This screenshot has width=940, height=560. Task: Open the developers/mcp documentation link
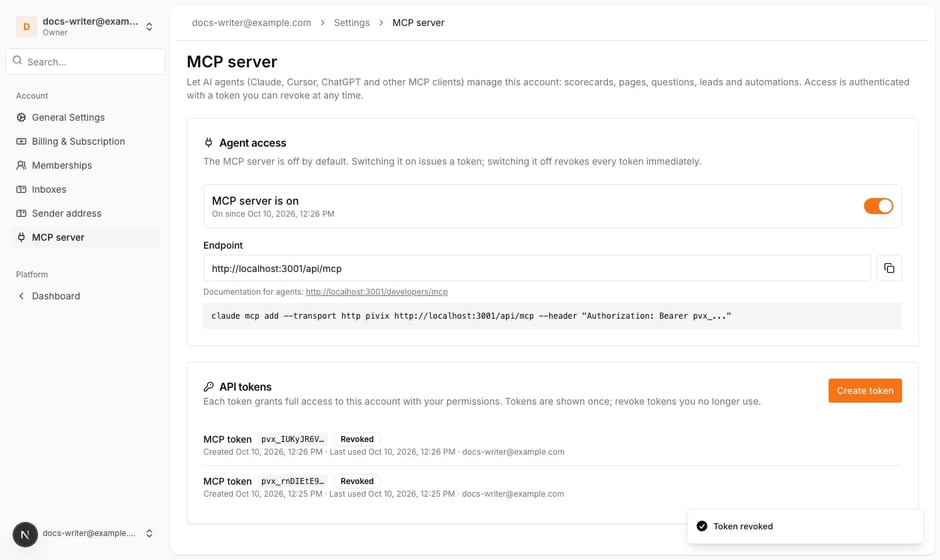(x=377, y=292)
